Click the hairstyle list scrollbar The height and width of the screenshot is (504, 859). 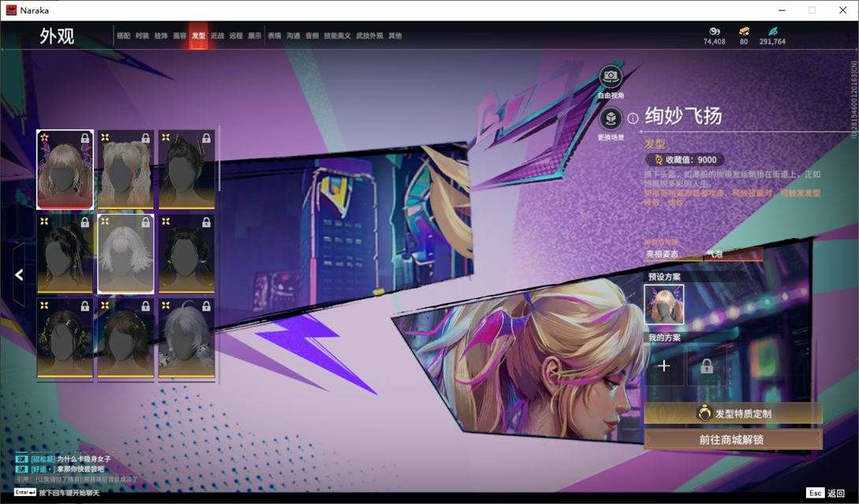[x=219, y=159]
